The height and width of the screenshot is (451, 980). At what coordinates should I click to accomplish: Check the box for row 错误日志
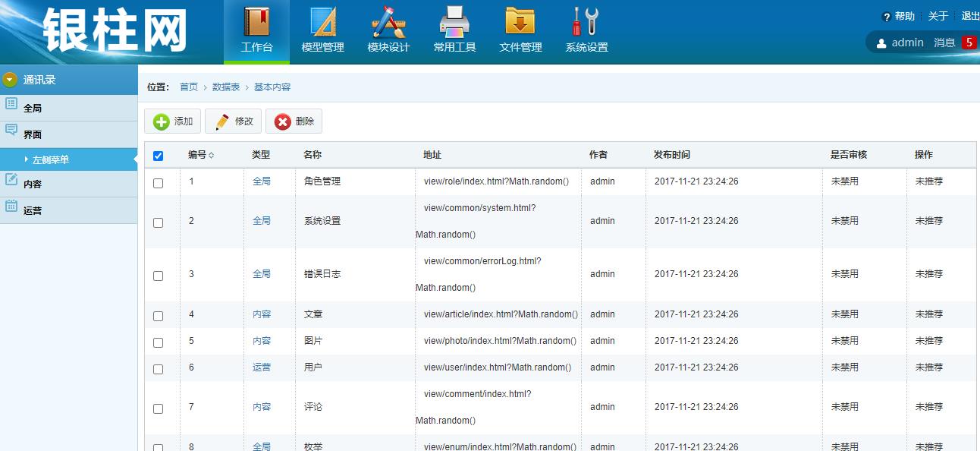(159, 276)
